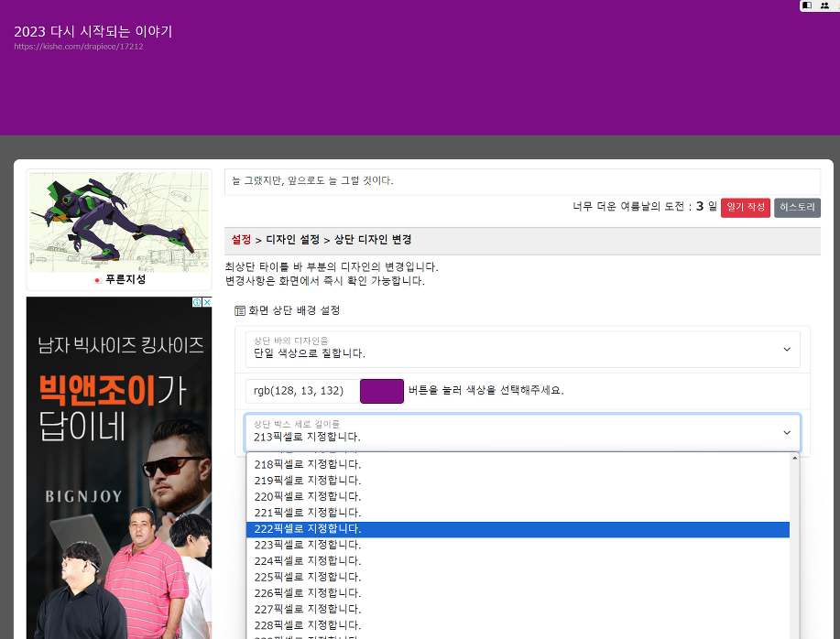Viewport: 840px width, 639px height.
Task: Click the Japan flag icon next to 푸른지성
Action: [98, 280]
